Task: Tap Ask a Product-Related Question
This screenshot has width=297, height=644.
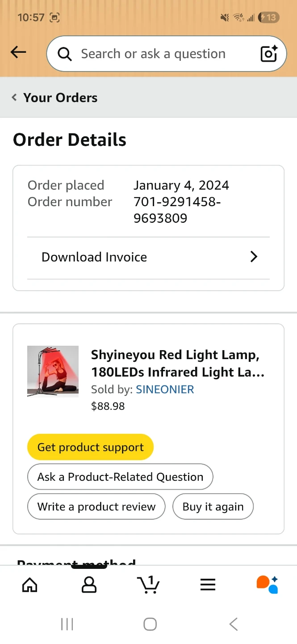Action: (x=120, y=477)
